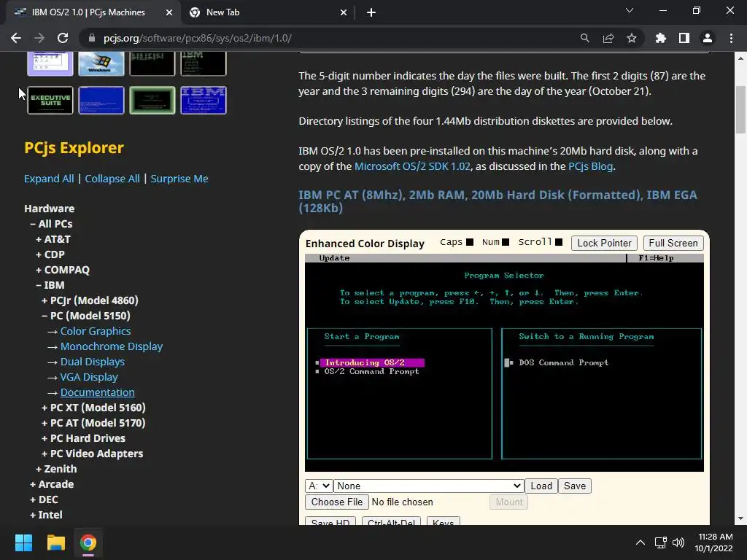This screenshot has width=747, height=560.
Task: Click the Chrome taskbar icon
Action: click(x=88, y=542)
